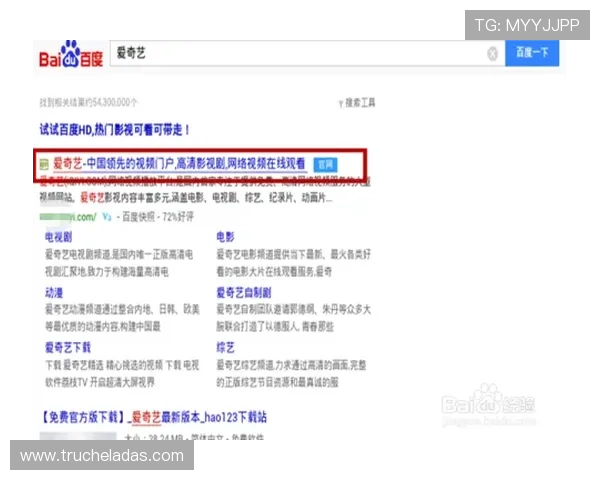Open the 试试百度HD promo link
The height and width of the screenshot is (480, 600).
click(x=114, y=130)
